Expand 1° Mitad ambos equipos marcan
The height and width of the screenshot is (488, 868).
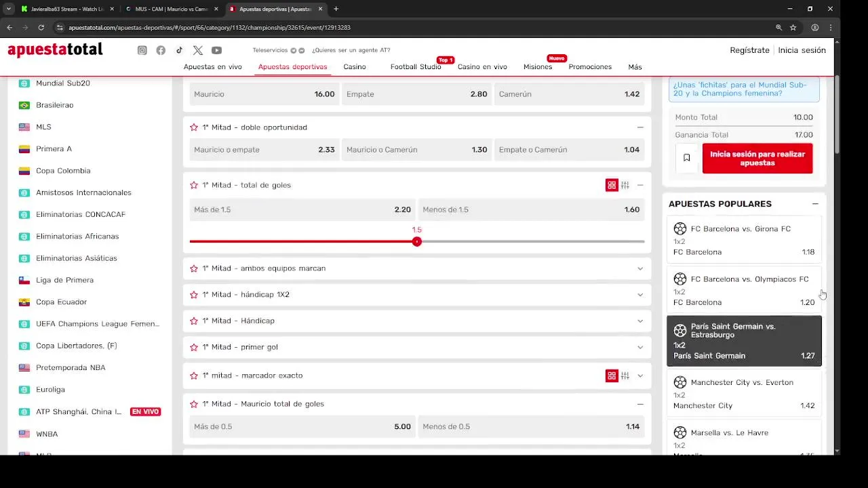(640, 268)
